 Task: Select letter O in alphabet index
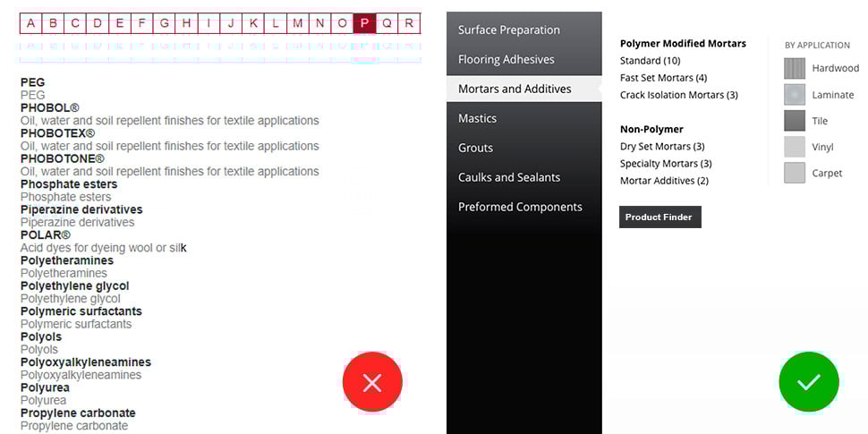point(342,23)
